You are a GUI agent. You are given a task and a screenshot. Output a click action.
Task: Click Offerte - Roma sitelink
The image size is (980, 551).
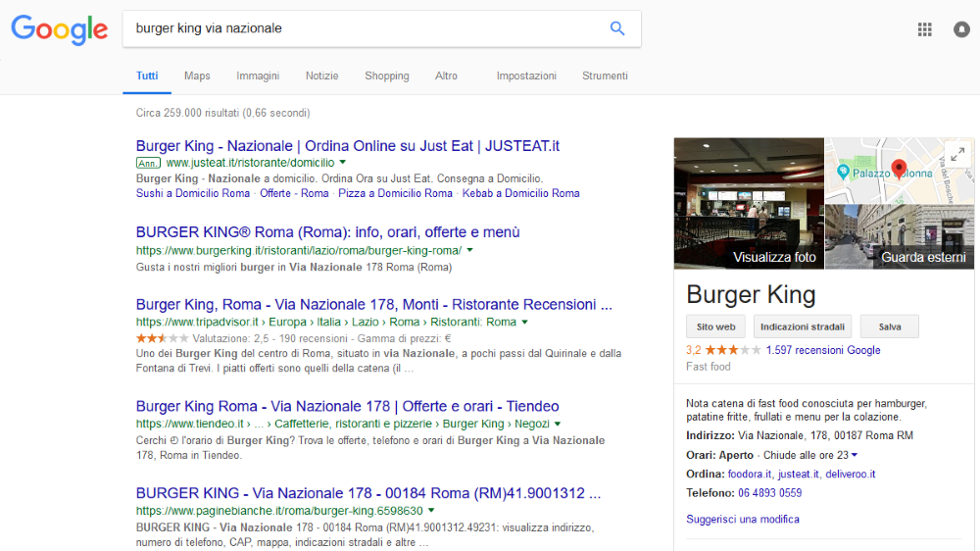click(x=294, y=193)
